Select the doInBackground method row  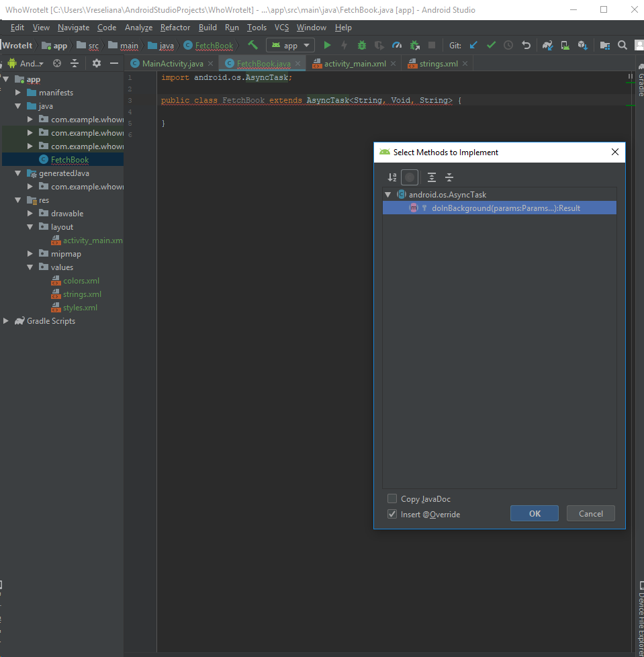tap(500, 208)
